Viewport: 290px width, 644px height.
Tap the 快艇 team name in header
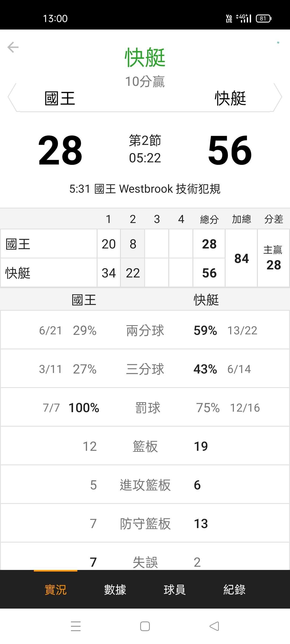pos(230,98)
